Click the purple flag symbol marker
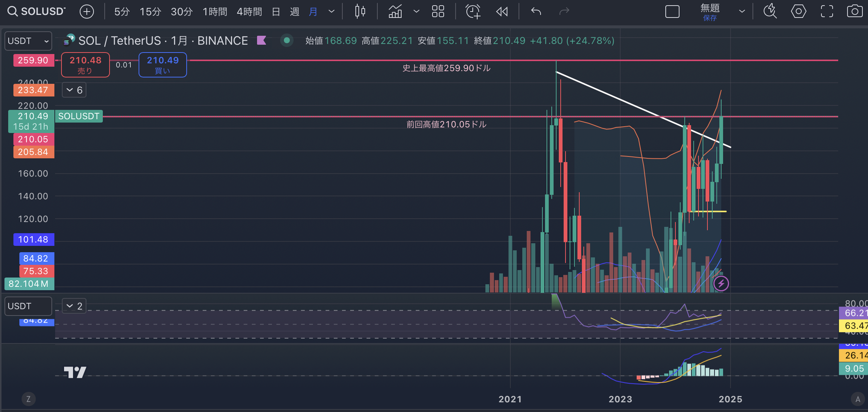 click(262, 40)
